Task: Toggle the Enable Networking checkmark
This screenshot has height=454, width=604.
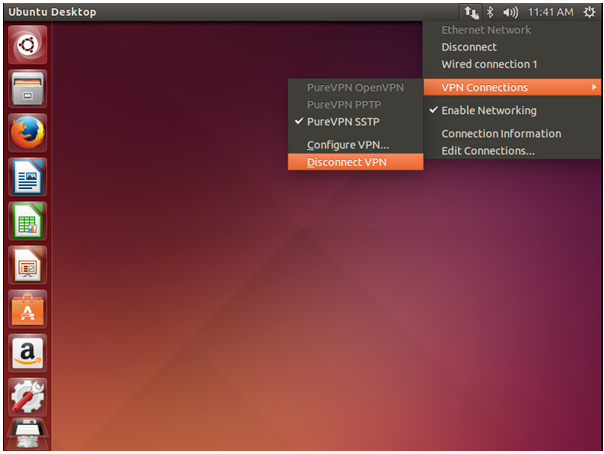Action: (x=433, y=110)
